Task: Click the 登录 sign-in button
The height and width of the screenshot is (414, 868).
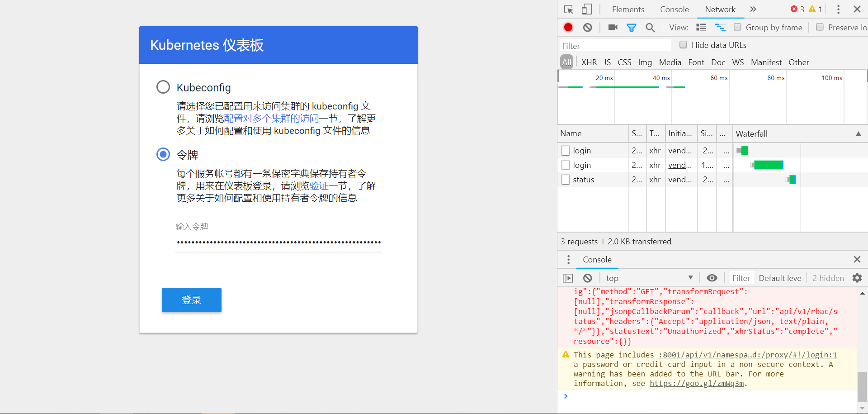Action: point(192,300)
